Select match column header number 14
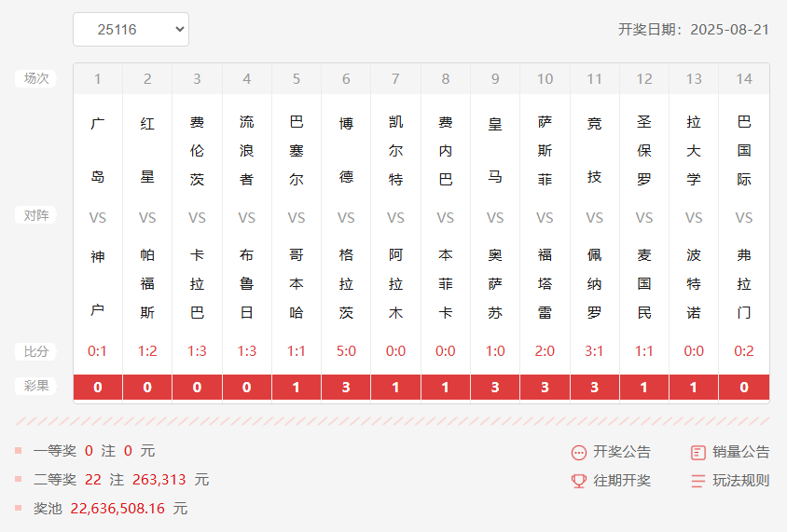787x532 pixels. [x=744, y=79]
